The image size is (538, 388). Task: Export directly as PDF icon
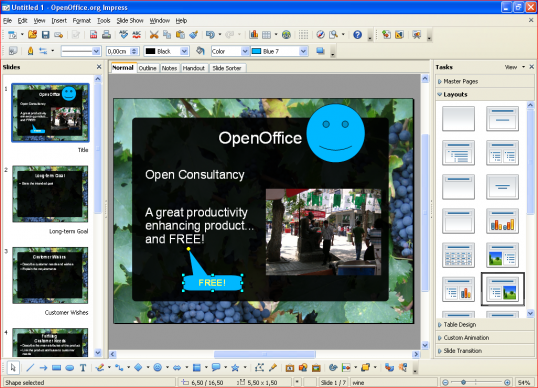point(93,34)
